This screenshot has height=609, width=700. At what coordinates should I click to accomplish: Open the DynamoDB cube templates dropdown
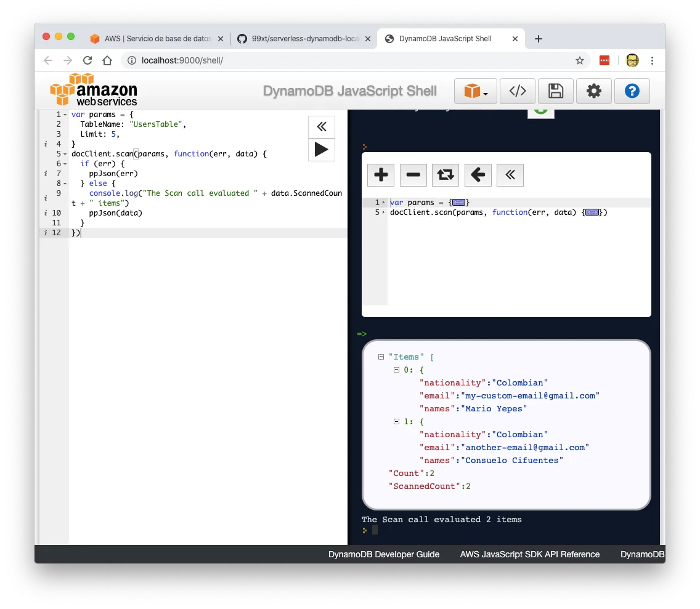pyautogui.click(x=475, y=91)
